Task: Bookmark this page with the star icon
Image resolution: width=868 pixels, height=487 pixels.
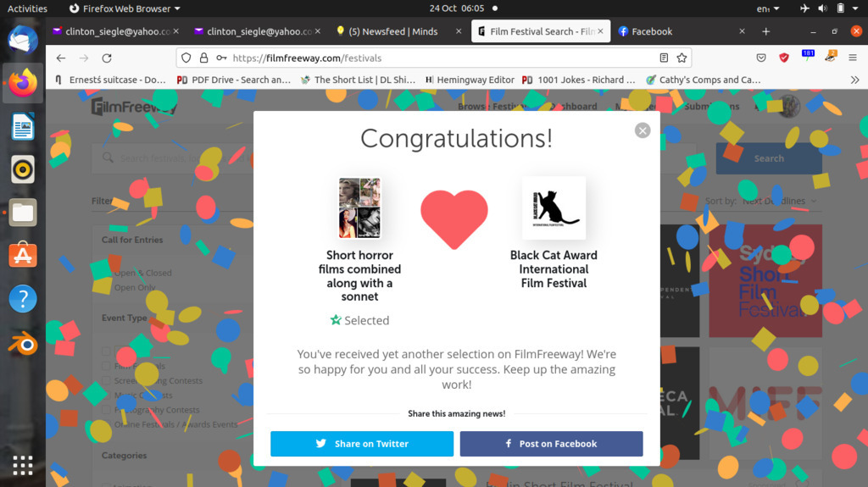Action: tap(682, 58)
